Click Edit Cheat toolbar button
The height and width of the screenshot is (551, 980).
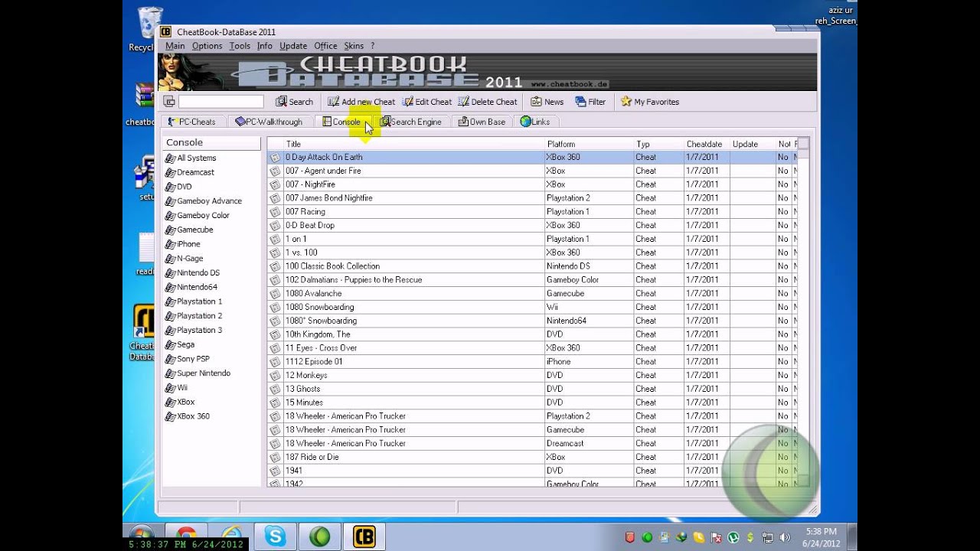coord(426,102)
